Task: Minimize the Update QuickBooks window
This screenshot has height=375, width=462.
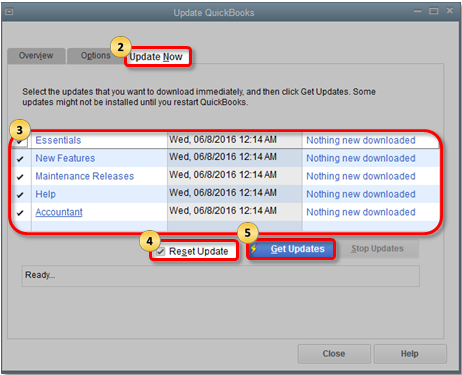Action: [x=417, y=11]
